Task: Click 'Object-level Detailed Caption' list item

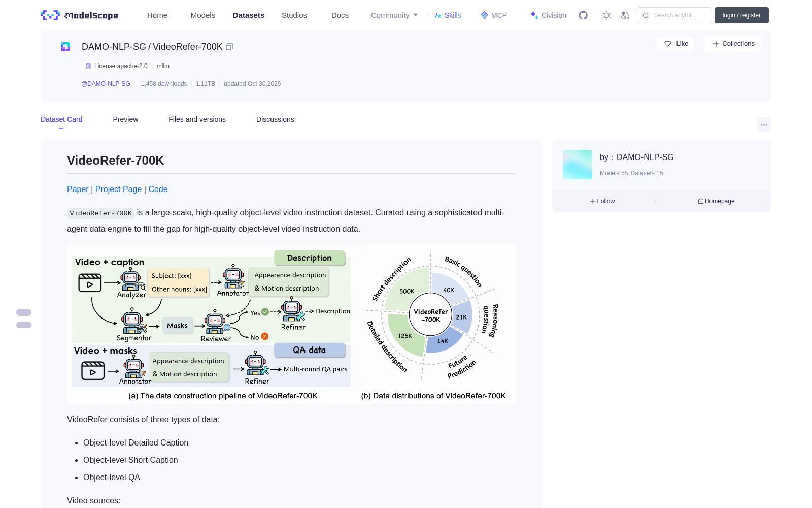Action: coord(136,443)
